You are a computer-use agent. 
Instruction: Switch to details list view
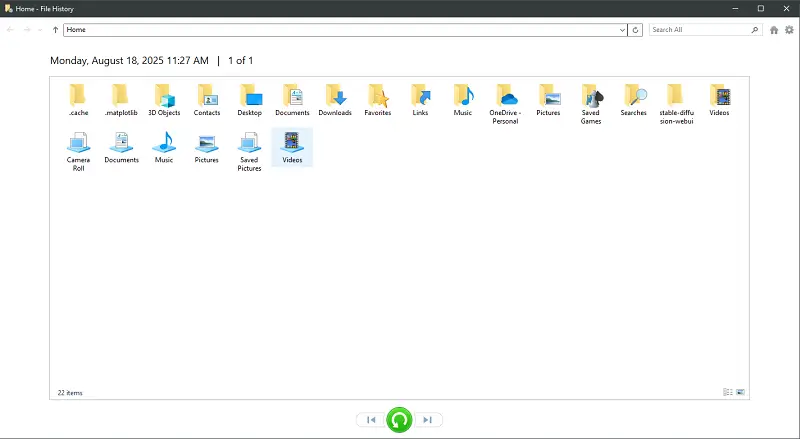pos(727,392)
